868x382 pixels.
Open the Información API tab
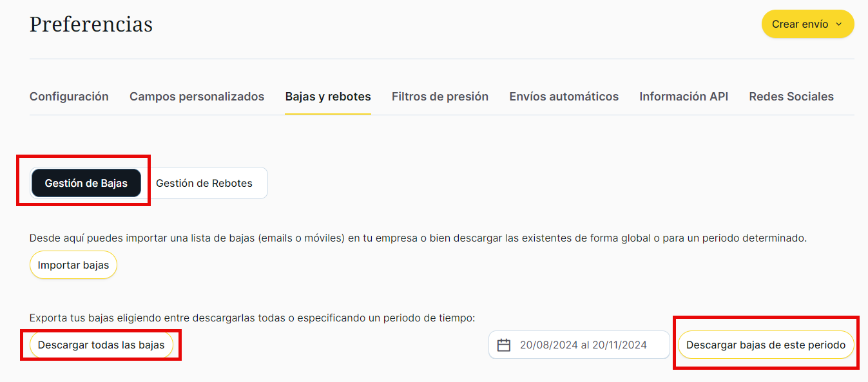coord(684,97)
